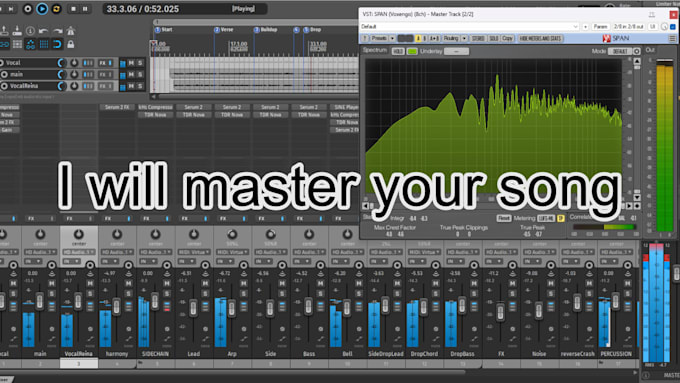
Task: Mute the Vocal track in track panel
Action: [x=131, y=63]
